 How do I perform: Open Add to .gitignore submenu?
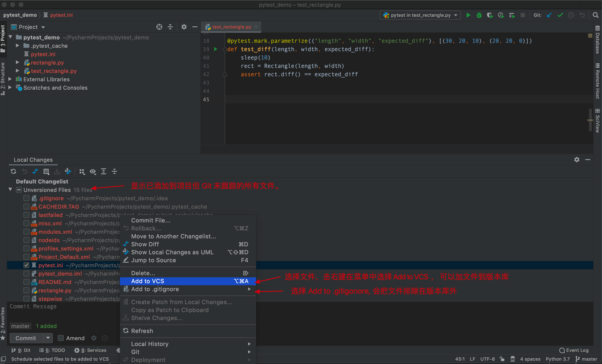(x=188, y=289)
